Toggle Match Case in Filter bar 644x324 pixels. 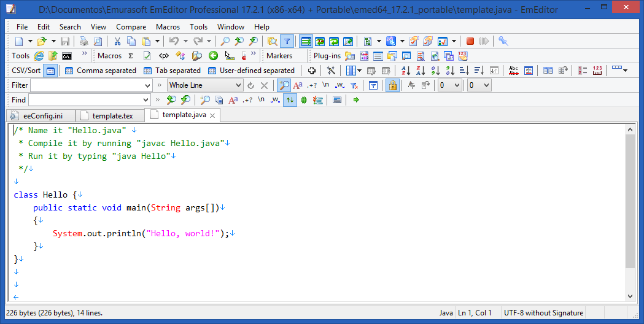click(298, 85)
